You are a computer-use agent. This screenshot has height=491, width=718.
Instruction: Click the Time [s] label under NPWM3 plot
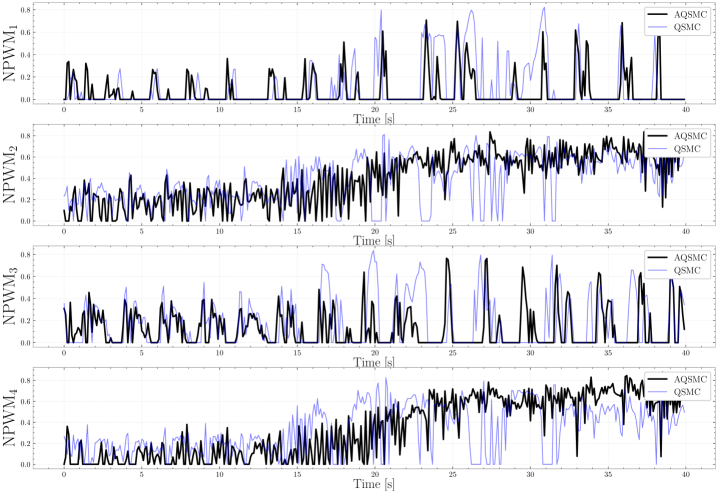pos(373,362)
